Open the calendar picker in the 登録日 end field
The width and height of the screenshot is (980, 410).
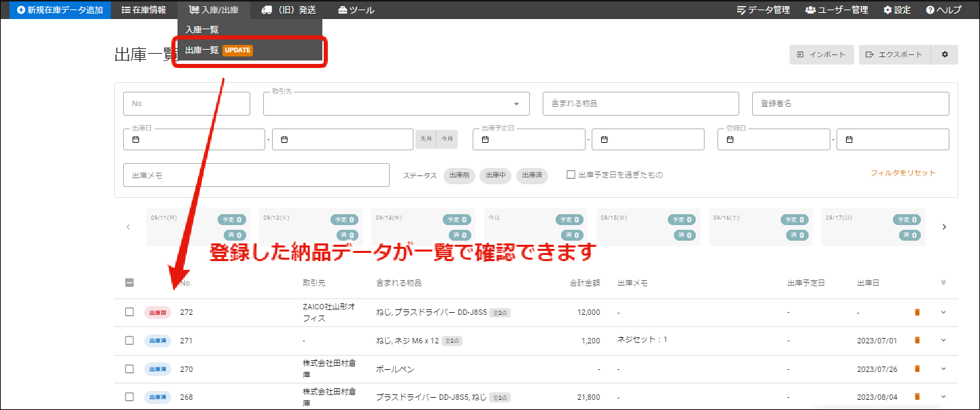(x=850, y=139)
